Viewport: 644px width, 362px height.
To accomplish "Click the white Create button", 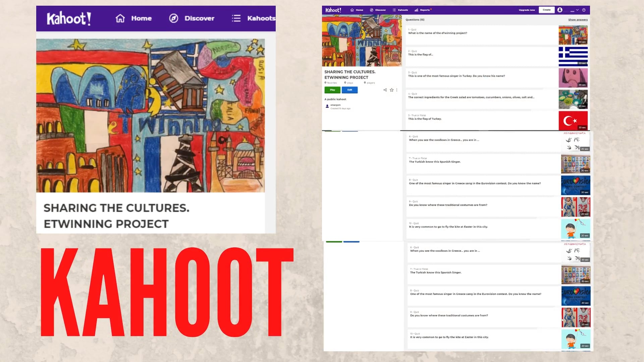I will click(x=547, y=10).
